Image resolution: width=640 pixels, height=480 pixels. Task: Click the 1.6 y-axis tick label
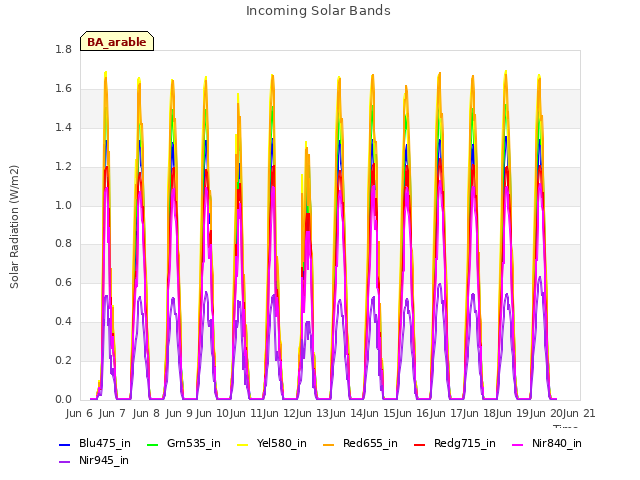(63, 88)
